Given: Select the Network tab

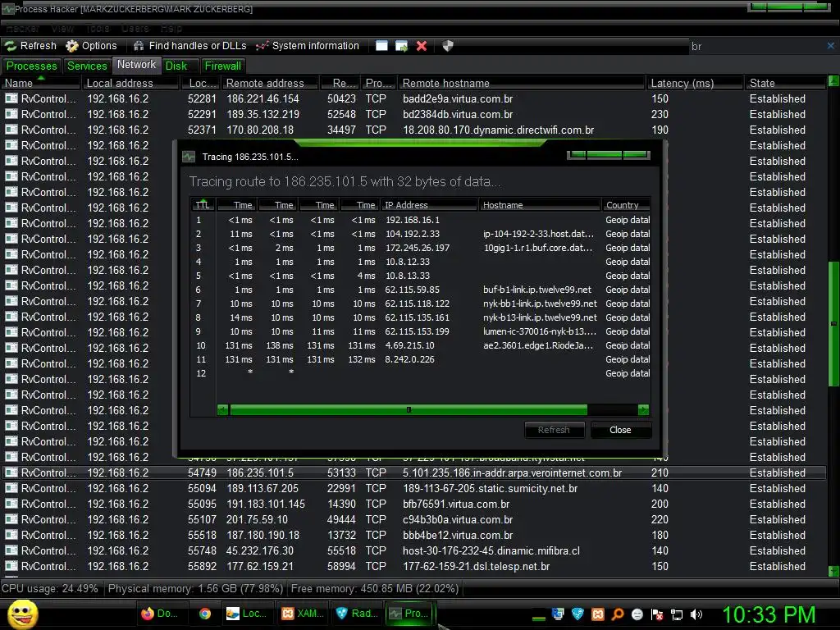Looking at the screenshot, I should [137, 65].
